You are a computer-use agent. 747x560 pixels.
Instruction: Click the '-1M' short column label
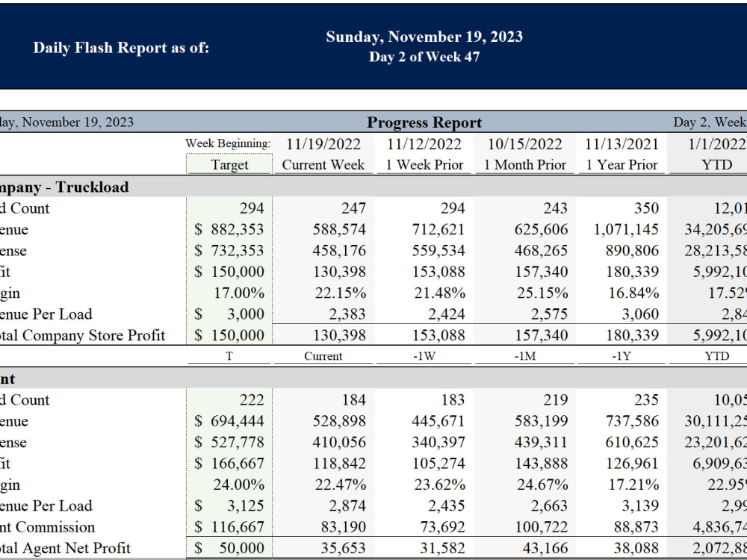[525, 356]
